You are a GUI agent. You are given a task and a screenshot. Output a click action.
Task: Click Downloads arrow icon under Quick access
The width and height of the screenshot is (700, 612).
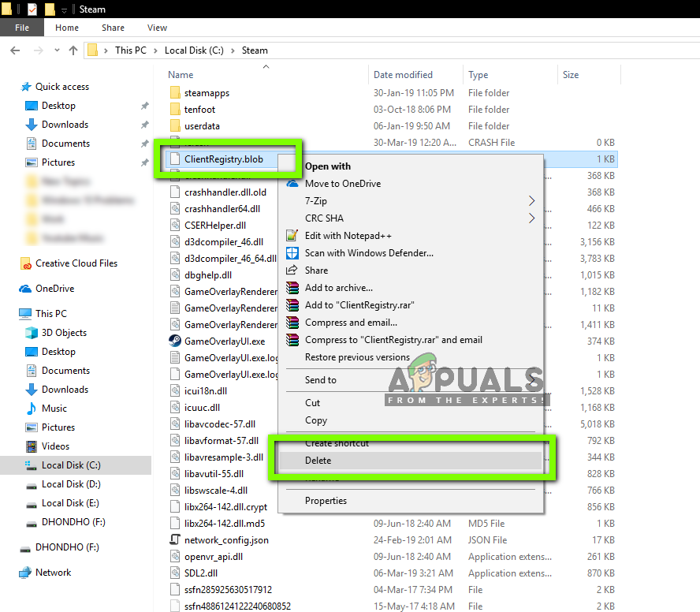[x=32, y=125]
